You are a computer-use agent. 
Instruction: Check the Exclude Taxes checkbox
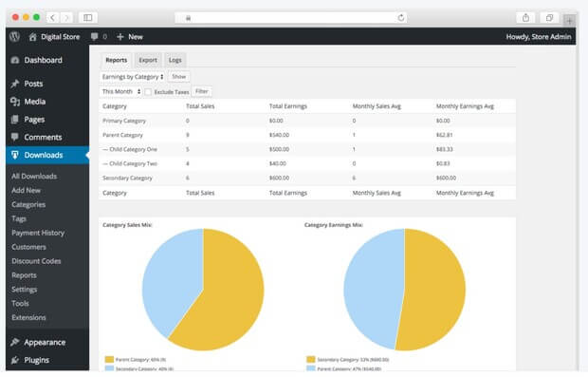(x=148, y=91)
